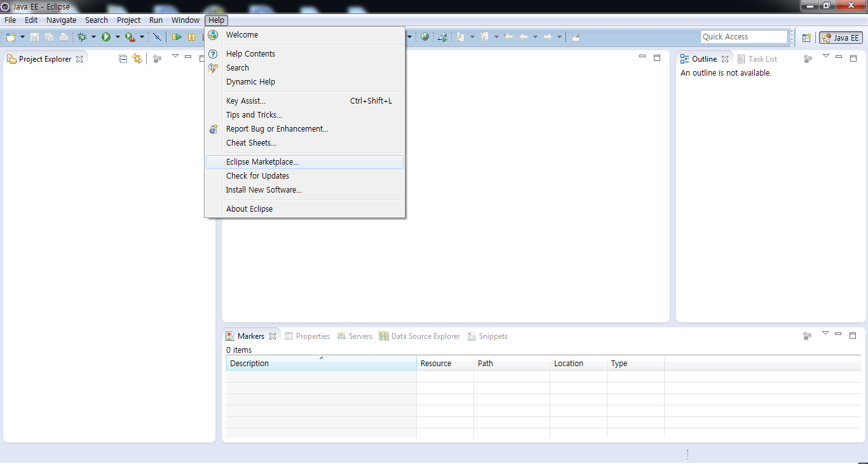The width and height of the screenshot is (868, 464).
Task: Click the Save toolbar icon
Action: pyautogui.click(x=34, y=37)
